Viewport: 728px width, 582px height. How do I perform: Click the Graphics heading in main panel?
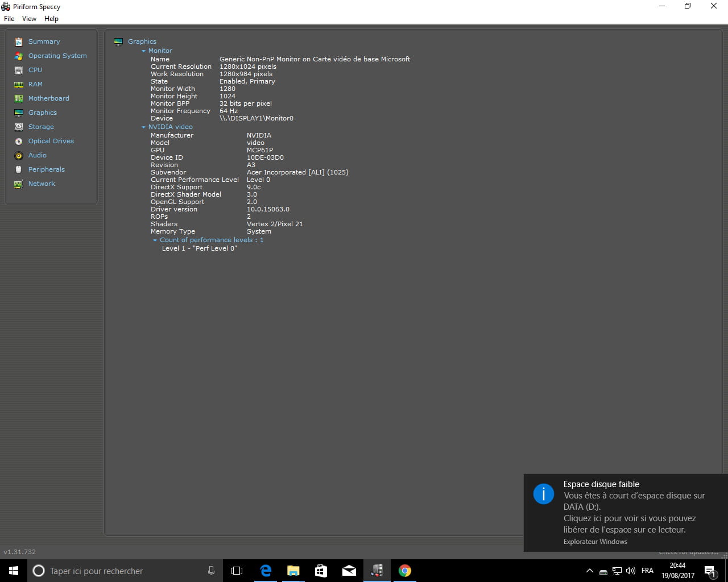click(142, 41)
